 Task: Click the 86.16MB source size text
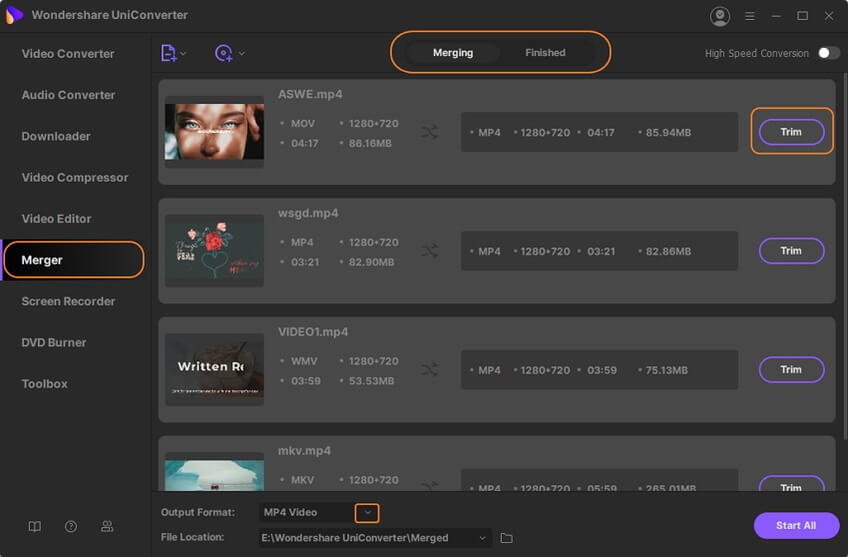point(370,143)
